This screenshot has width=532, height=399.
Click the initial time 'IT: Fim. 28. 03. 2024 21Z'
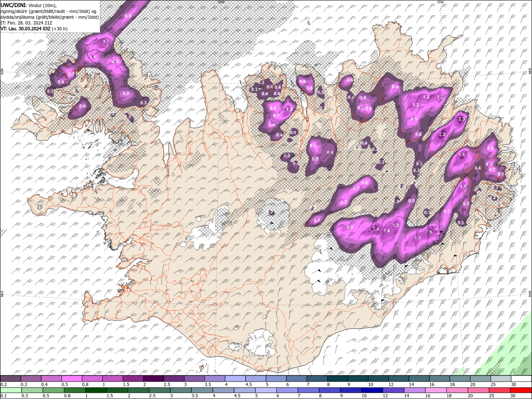coord(26,23)
